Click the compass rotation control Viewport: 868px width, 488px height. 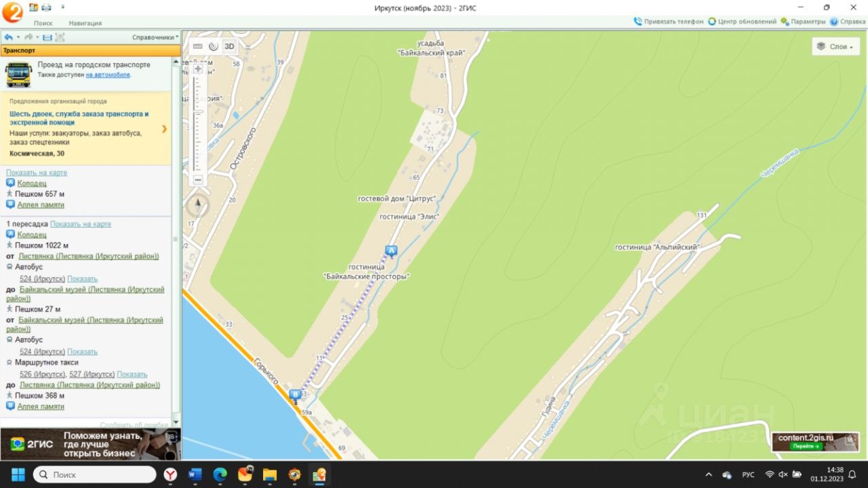click(198, 204)
